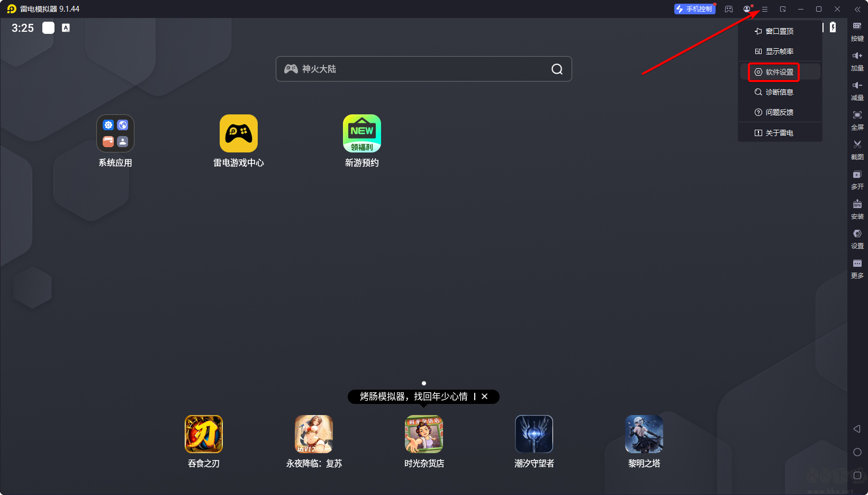
Task: Open 软件设置 from the menu
Action: (780, 72)
